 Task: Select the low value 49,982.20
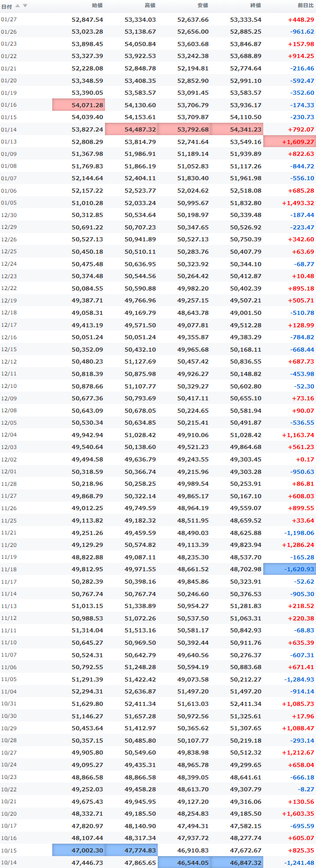(x=193, y=288)
